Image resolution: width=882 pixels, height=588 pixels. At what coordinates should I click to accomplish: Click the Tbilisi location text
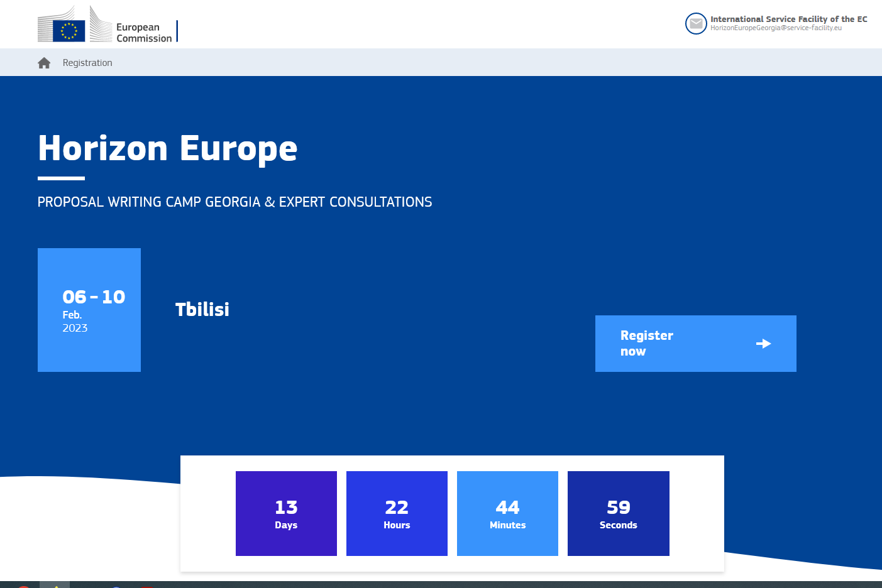[202, 309]
